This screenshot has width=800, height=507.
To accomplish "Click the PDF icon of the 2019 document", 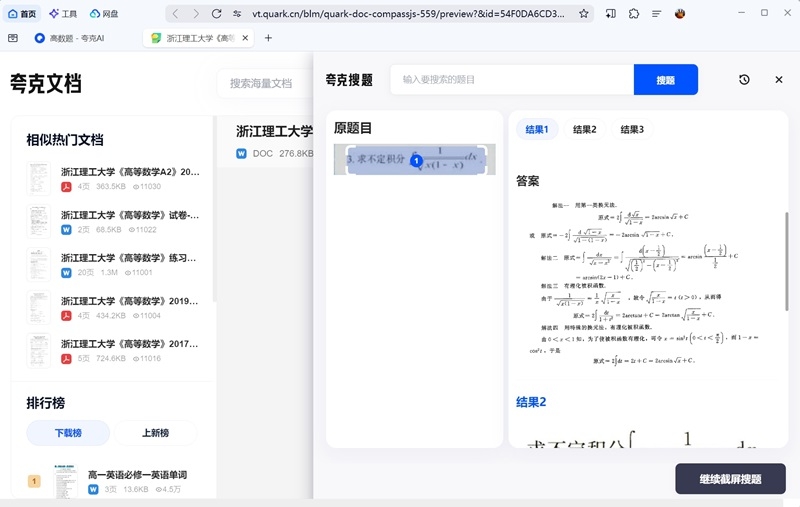I will tap(66, 316).
